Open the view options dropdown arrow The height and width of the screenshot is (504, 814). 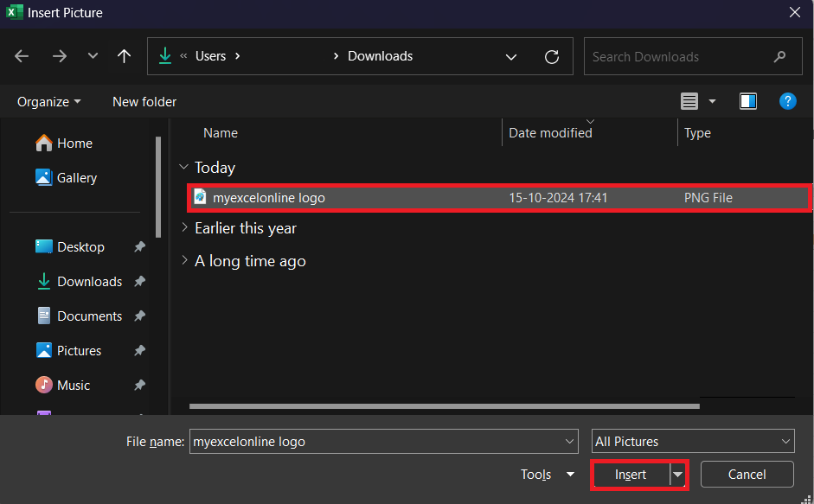tap(712, 101)
